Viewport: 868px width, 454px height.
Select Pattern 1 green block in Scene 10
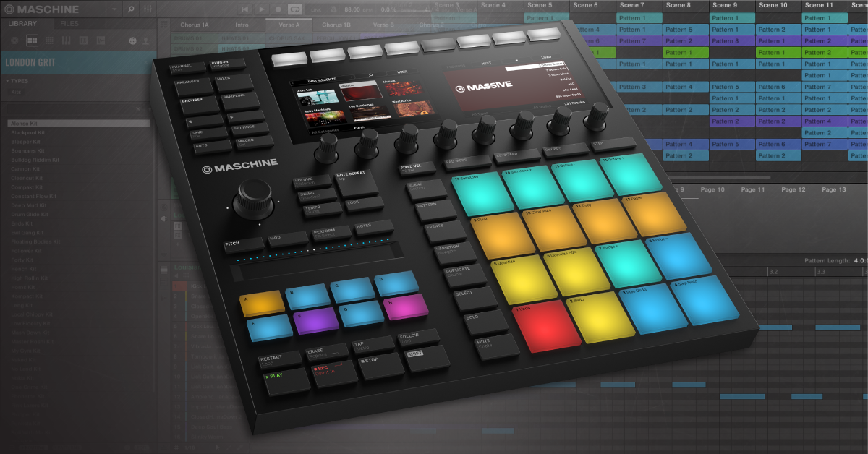pyautogui.click(x=778, y=53)
